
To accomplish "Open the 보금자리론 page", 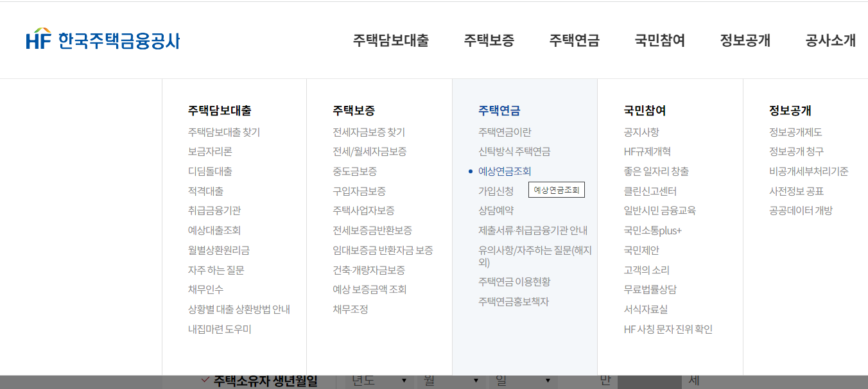I will [x=210, y=151].
